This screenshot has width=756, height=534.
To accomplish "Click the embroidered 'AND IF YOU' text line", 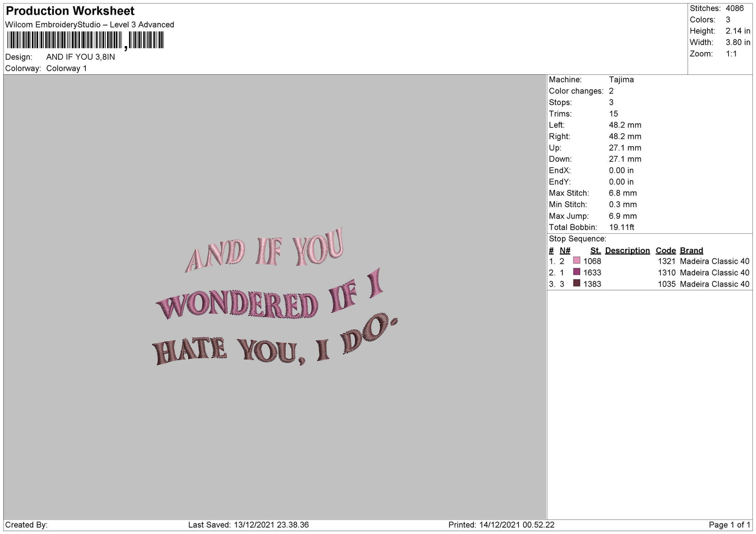I will click(265, 250).
